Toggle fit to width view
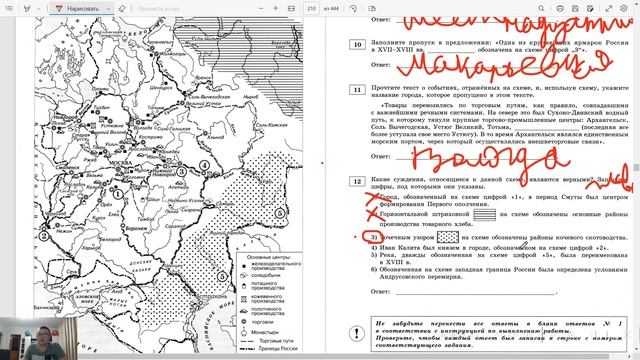 pyautogui.click(x=291, y=8)
